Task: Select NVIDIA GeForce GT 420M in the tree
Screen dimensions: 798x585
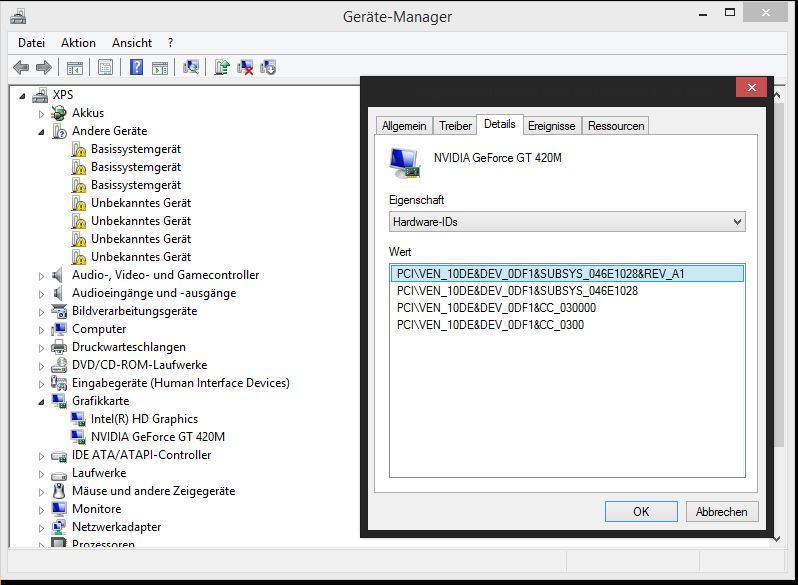Action: [158, 437]
